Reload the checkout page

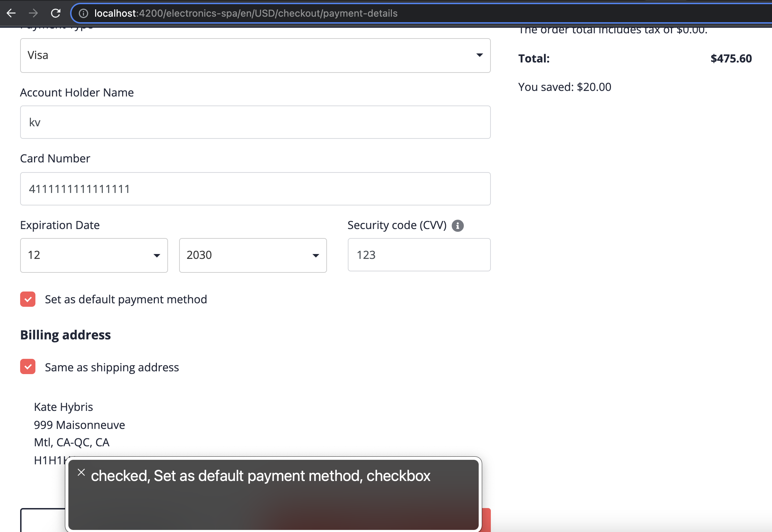tap(56, 13)
